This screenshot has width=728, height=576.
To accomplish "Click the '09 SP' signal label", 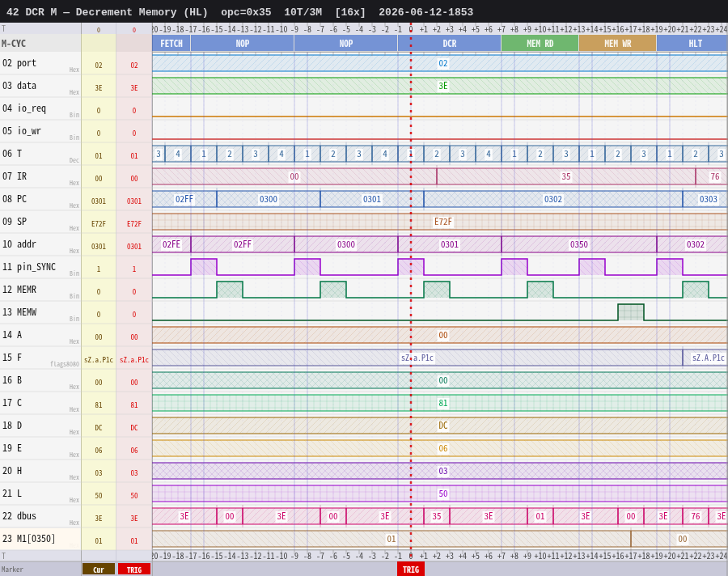I will (15, 222).
